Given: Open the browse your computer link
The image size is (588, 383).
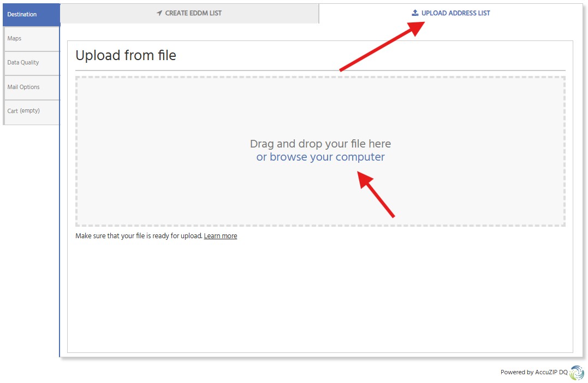Looking at the screenshot, I should point(320,157).
